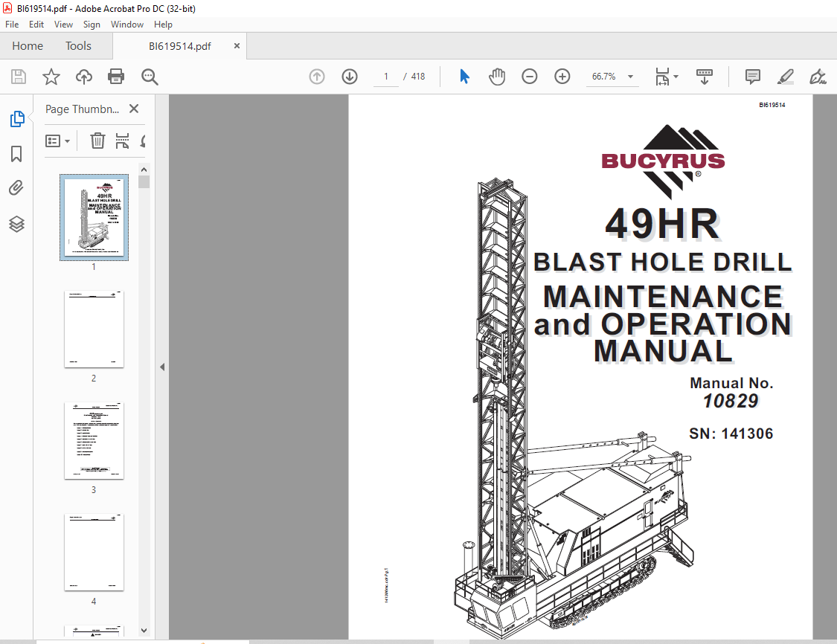Click the 'BLAST HOLE DRILL' heading
837x644 pixels.
(x=662, y=262)
